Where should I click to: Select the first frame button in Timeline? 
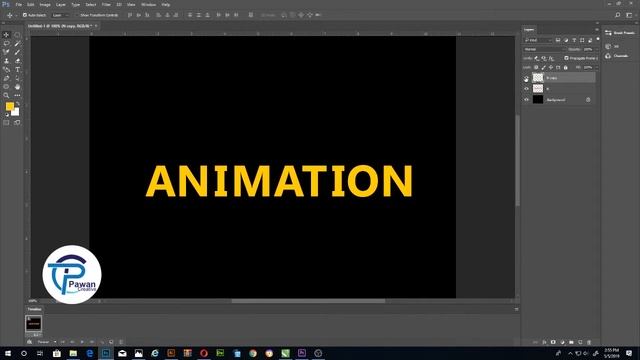[62, 342]
